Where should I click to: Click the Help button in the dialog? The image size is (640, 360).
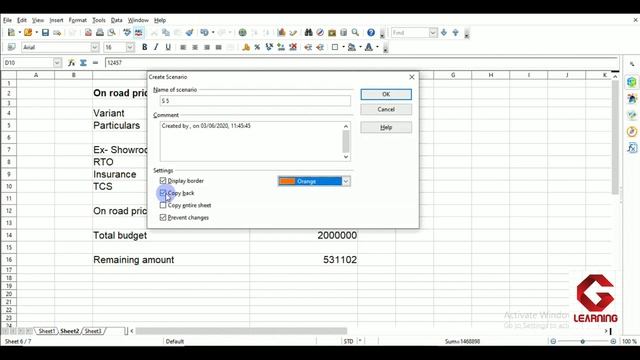click(x=386, y=127)
